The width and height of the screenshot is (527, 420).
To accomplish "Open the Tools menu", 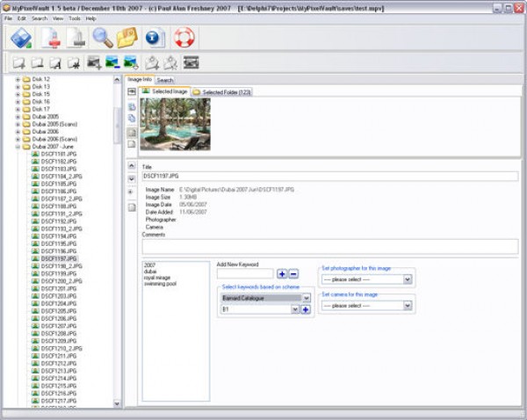I will pyautogui.click(x=75, y=18).
